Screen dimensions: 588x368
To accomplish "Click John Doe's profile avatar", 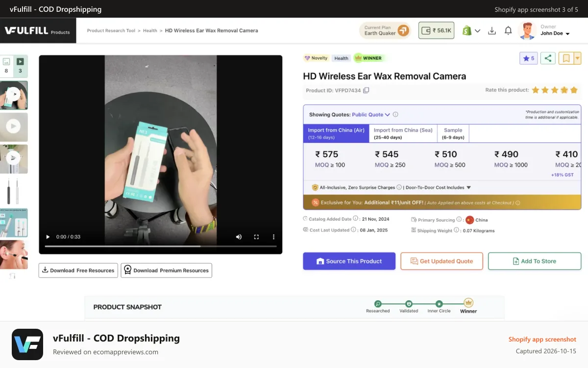I will 527,30.
